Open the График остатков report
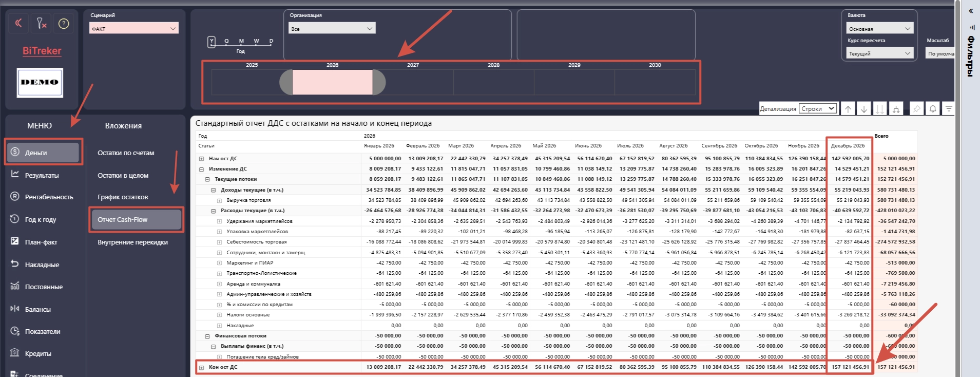The width and height of the screenshot is (980, 377). [x=123, y=197]
